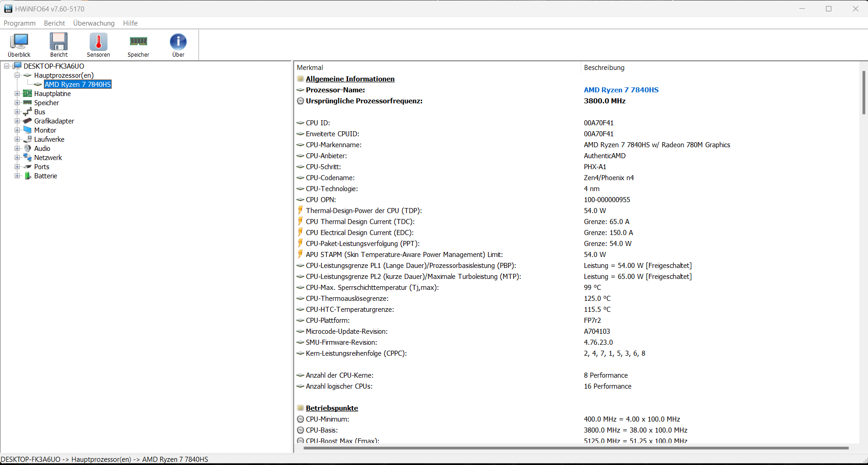Open the Überwachung menu

coord(94,23)
